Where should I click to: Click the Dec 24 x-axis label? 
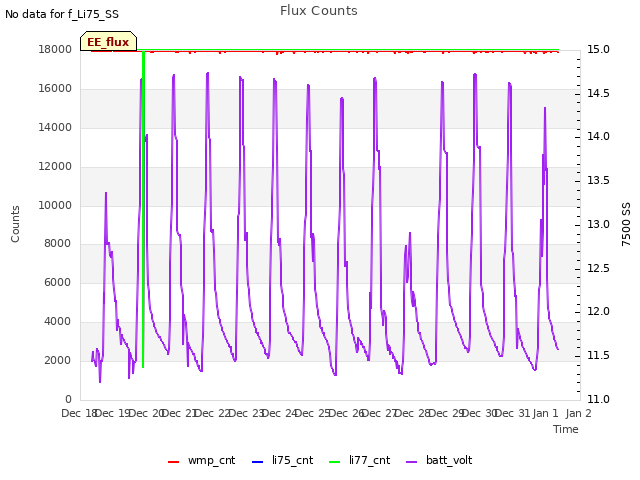coord(280,413)
